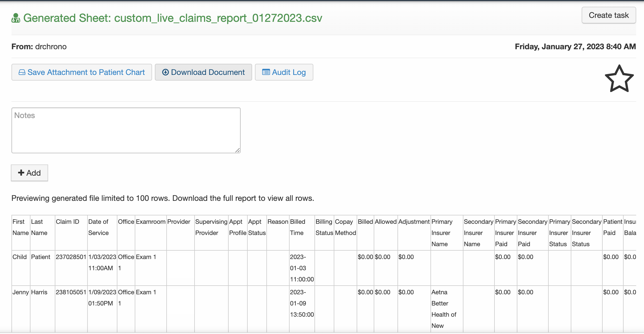Select Claim ID 238105051 cell
644x334 pixels.
(x=71, y=309)
